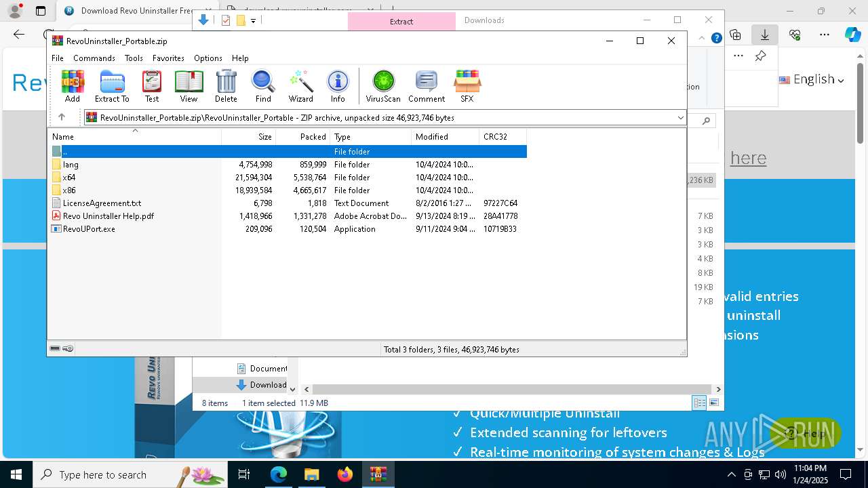Viewport: 868px width, 488px height.
Task: Select Downloads in Explorer navigation pane
Action: point(262,385)
